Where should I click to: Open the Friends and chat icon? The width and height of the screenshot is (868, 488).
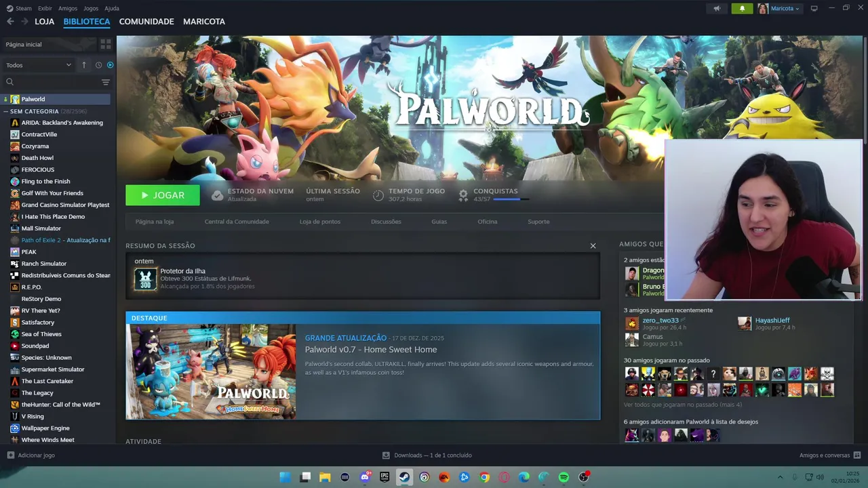coord(857,455)
